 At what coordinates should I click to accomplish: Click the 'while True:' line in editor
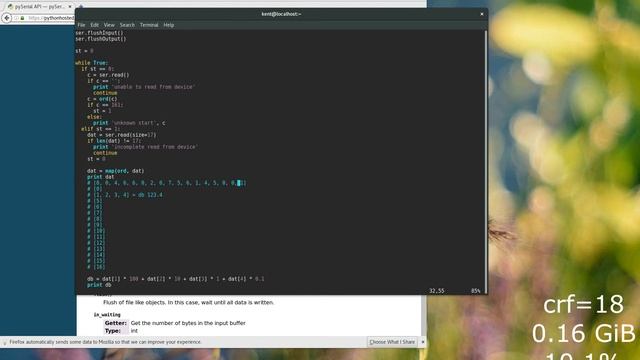click(x=91, y=63)
